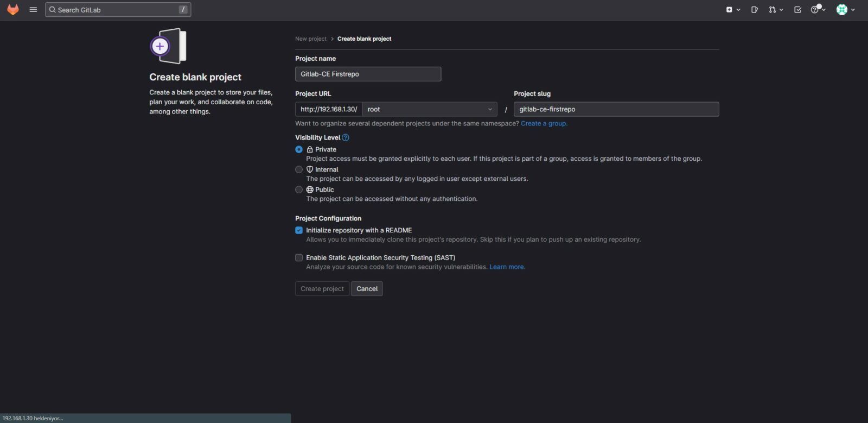This screenshot has width=868, height=423.
Task: Open the Help question mark icon
Action: coord(814,10)
